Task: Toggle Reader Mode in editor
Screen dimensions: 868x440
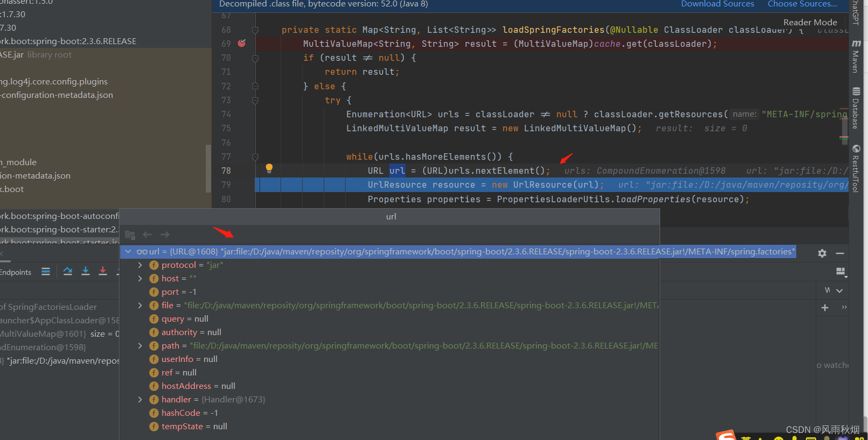Action: (810, 22)
